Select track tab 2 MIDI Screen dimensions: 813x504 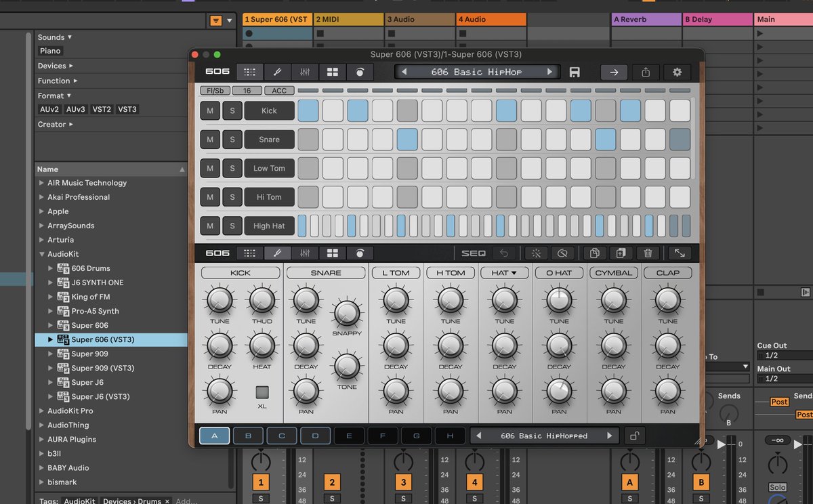[x=348, y=20]
